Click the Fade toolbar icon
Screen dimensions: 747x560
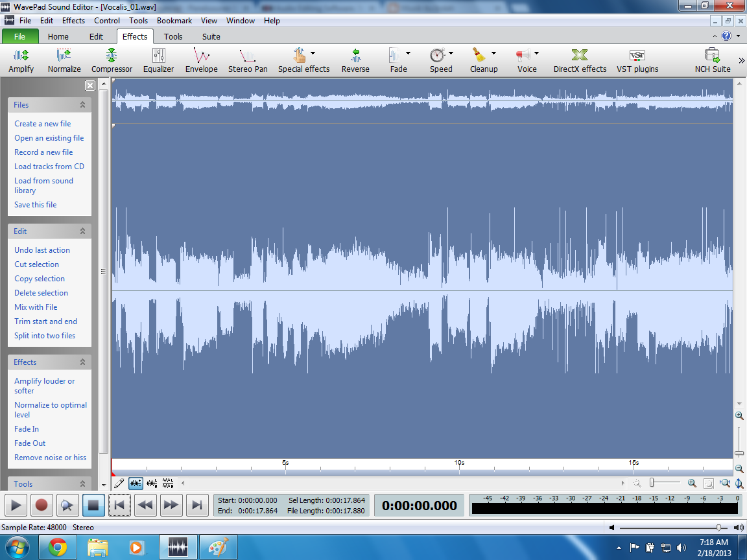pos(394,55)
